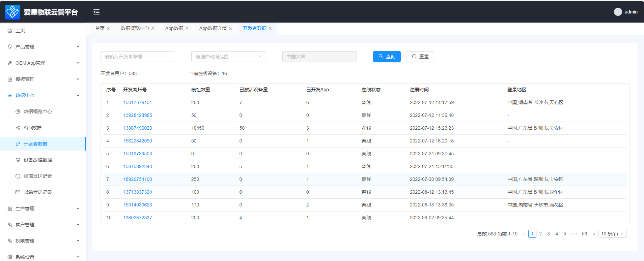Viewport: 644px width, 261px height.
Task: Click 中国,湖南省,长沙市,雨花区 region cell
Action: tap(535, 205)
